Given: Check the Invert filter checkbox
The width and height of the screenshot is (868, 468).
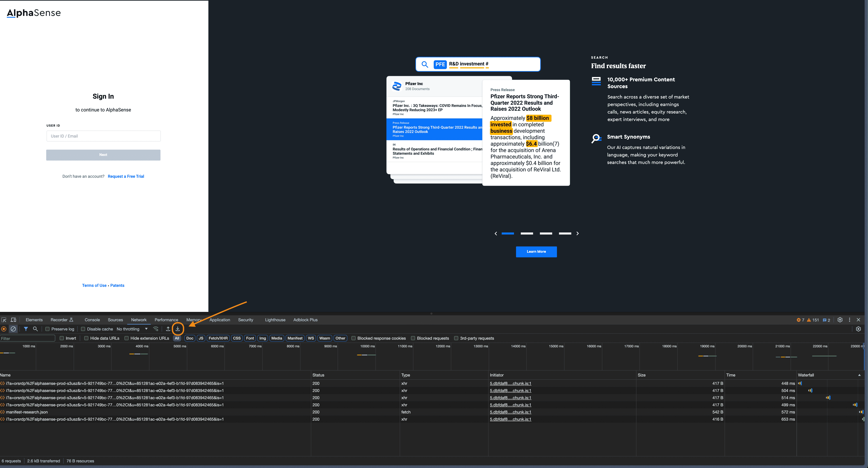Looking at the screenshot, I should coord(62,338).
